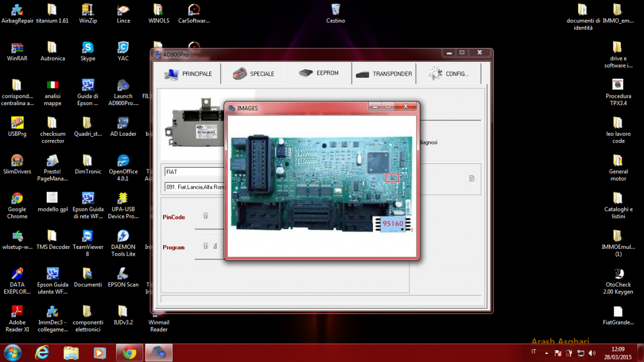This screenshot has width=644, height=362.
Task: Launch AD Loader shortcut
Action: (x=123, y=126)
